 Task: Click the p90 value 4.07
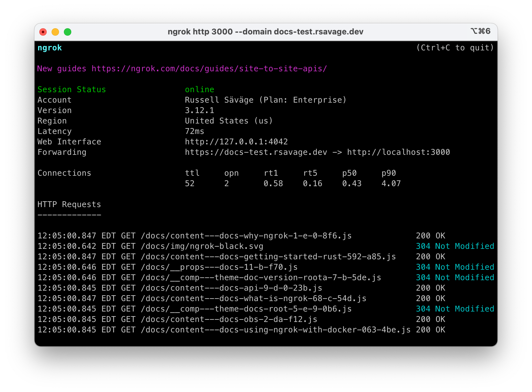click(x=391, y=183)
